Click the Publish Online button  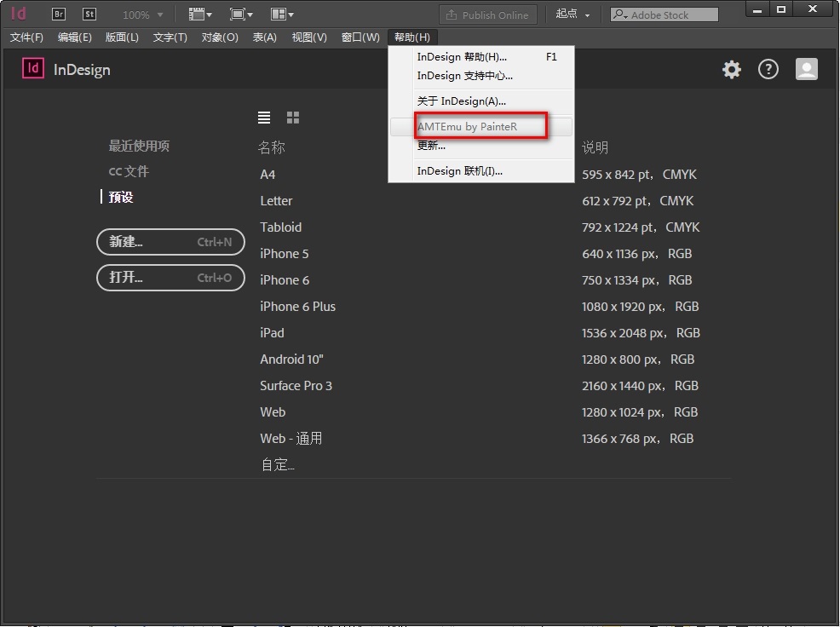point(487,14)
